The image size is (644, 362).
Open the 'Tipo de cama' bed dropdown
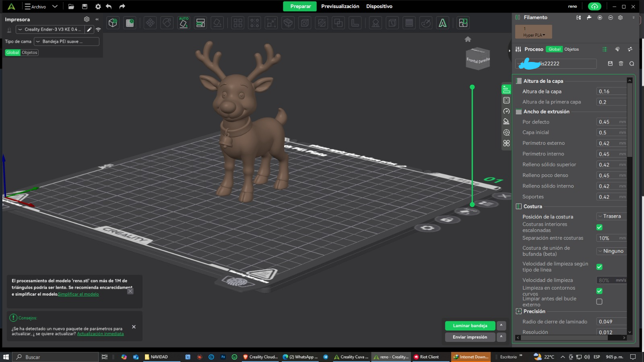66,41
